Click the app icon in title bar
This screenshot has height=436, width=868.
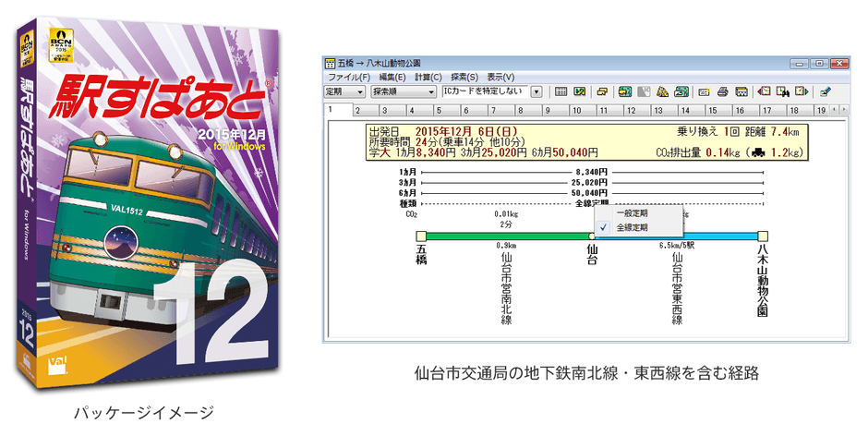pyautogui.click(x=331, y=63)
